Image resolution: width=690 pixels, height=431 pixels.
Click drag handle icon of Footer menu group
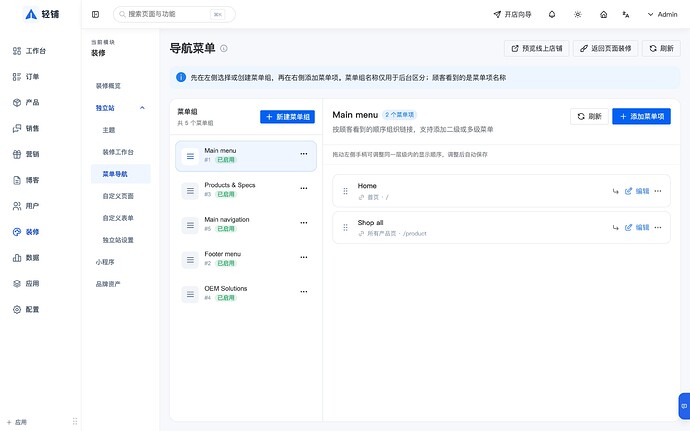coord(190,260)
